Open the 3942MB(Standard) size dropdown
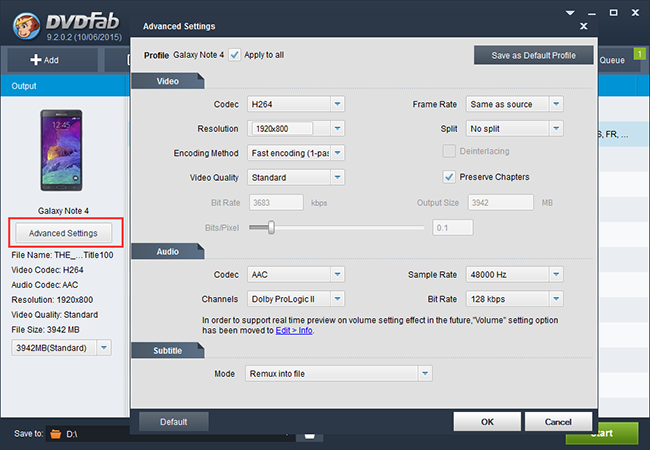Image resolution: width=650 pixels, height=450 pixels. click(x=104, y=348)
